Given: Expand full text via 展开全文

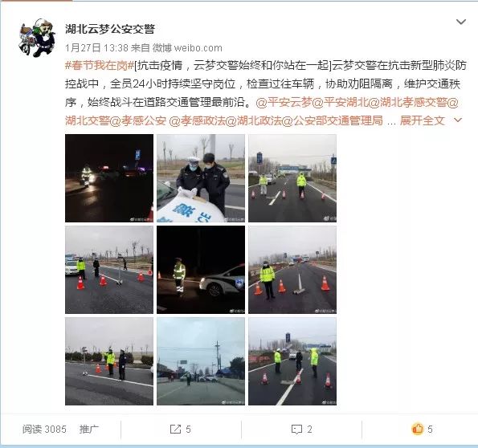Looking at the screenshot, I should (x=423, y=120).
